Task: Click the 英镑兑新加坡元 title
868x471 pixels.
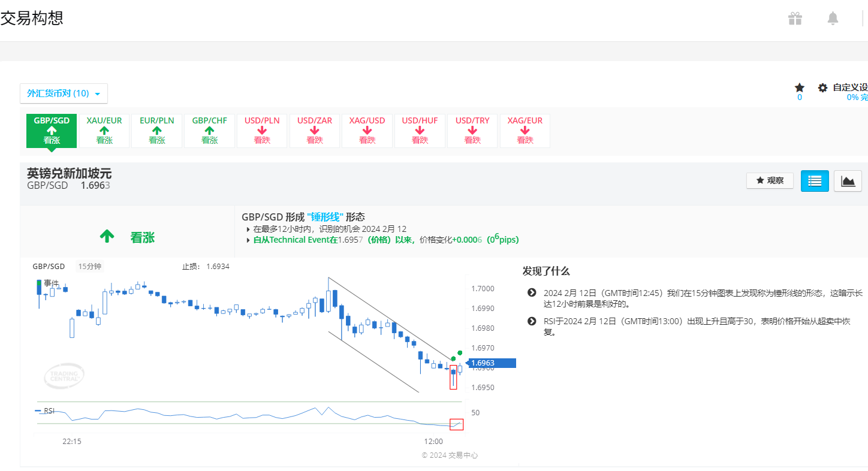Action: [x=69, y=174]
